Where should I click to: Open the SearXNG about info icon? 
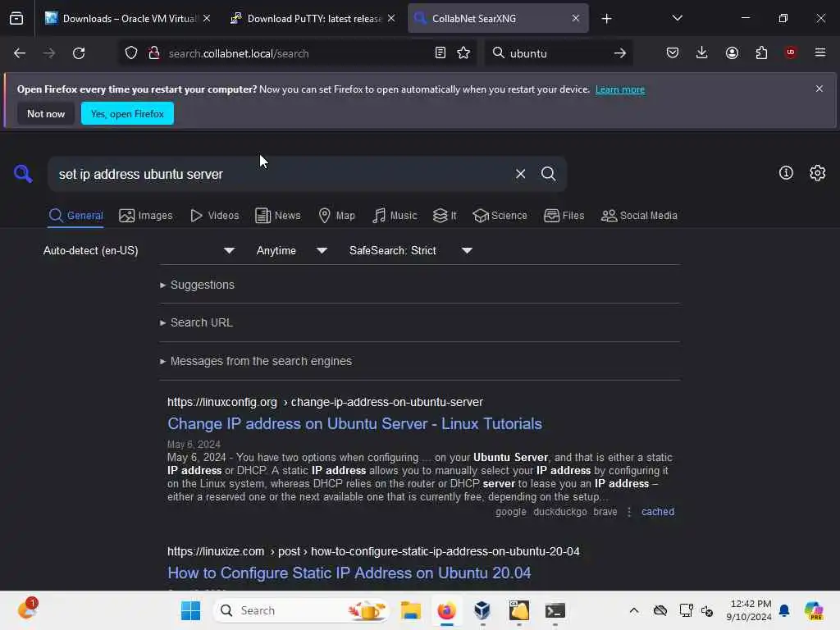[x=786, y=172]
